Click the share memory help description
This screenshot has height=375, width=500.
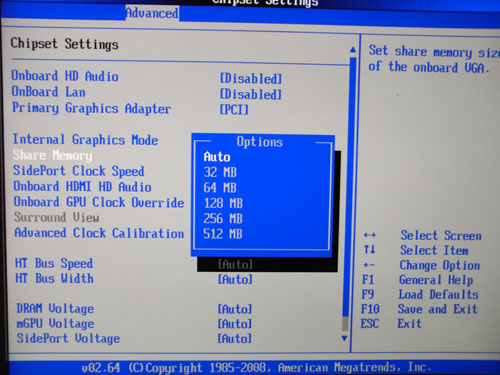tap(434, 60)
